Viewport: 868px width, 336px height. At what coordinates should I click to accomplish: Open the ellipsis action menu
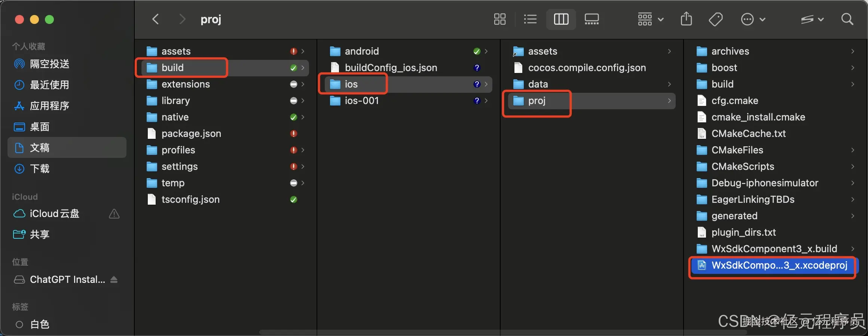(x=753, y=19)
